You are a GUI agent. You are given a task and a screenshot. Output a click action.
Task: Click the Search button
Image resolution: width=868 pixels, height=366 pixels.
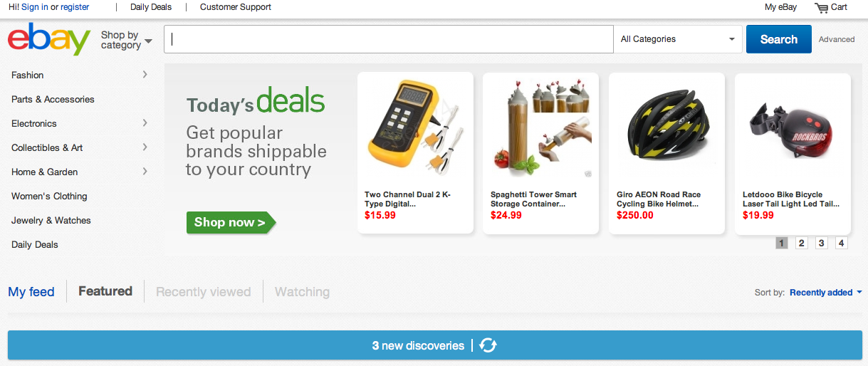778,39
